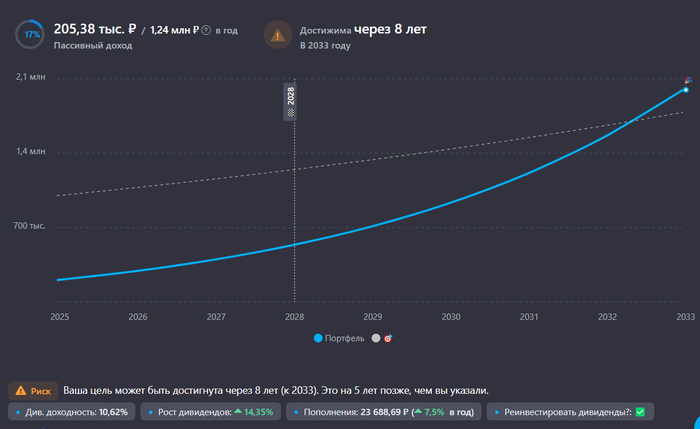This screenshot has height=429, width=700.
Task: Toggle the Реинвестировать дивиденды checkbox
Action: pos(640,412)
